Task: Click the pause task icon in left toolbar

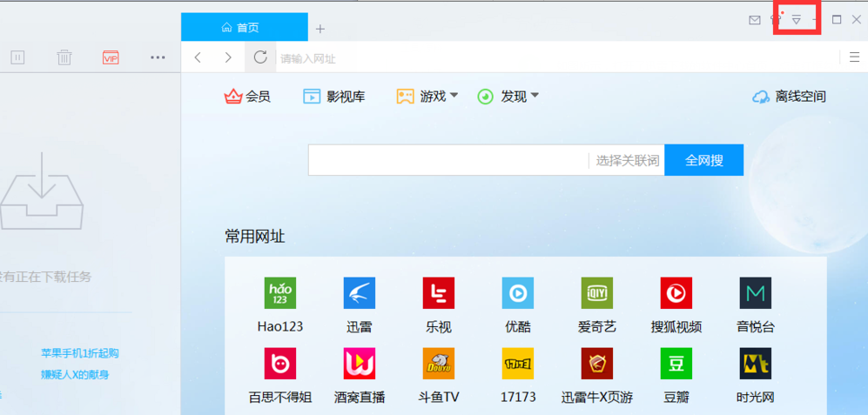Action: click(x=17, y=57)
